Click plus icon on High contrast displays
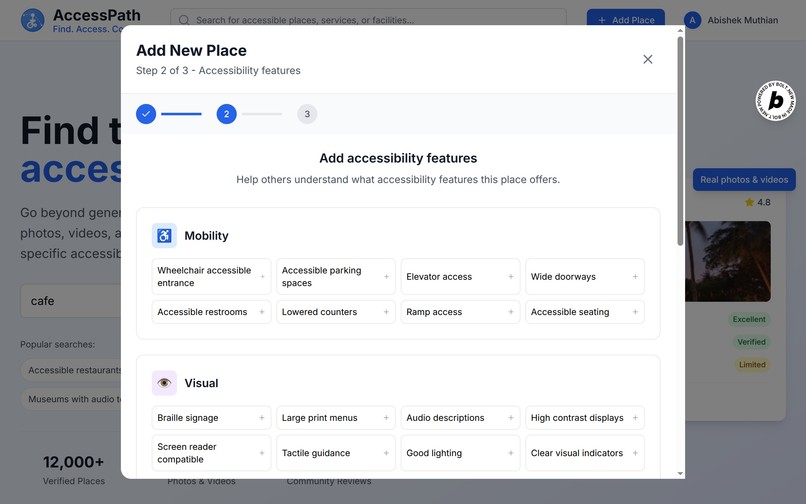This screenshot has height=504, width=806. pos(635,418)
